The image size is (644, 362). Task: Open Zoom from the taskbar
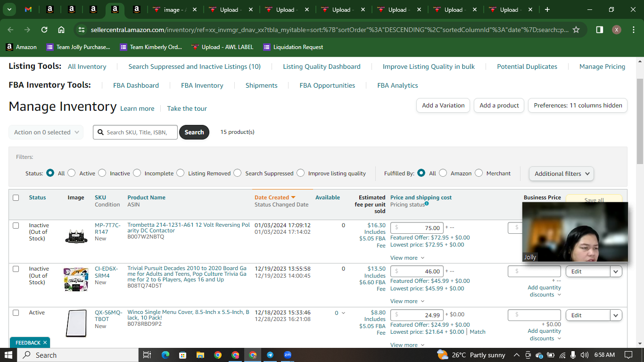[x=288, y=355]
